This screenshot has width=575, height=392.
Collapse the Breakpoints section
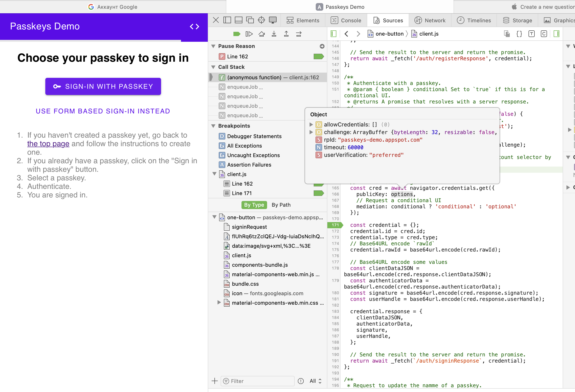pyautogui.click(x=213, y=126)
